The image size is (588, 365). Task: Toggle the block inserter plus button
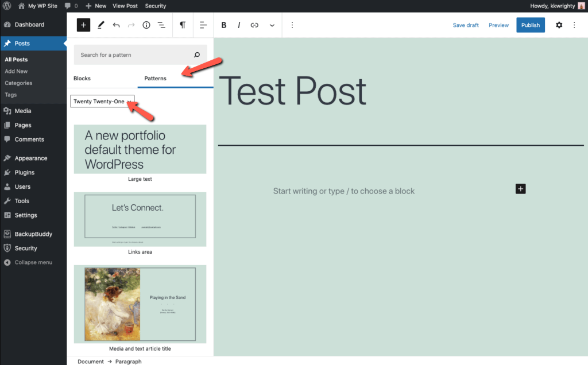click(83, 25)
